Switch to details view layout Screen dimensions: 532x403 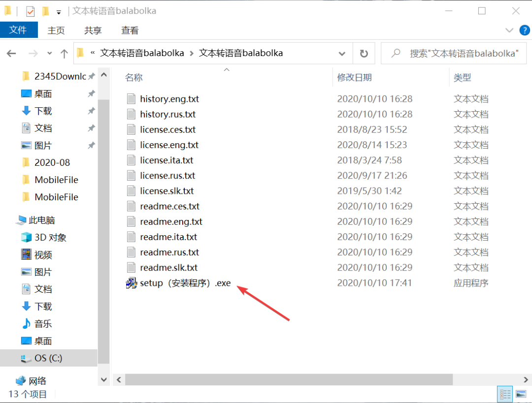coord(505,394)
